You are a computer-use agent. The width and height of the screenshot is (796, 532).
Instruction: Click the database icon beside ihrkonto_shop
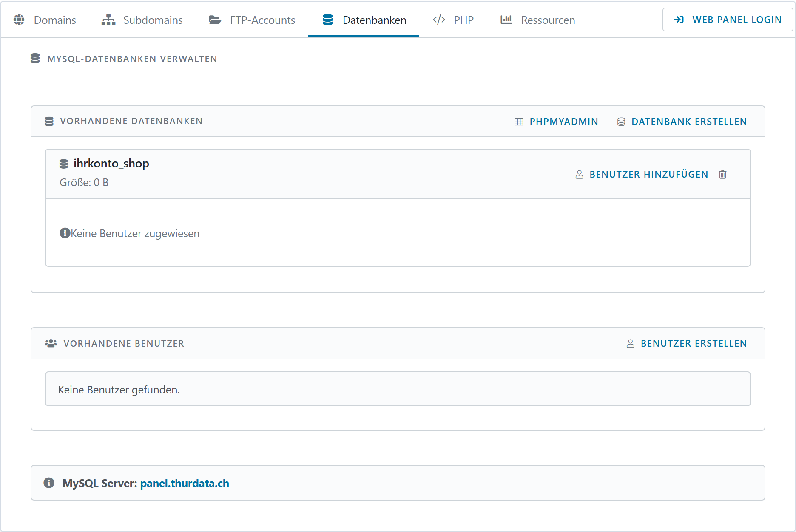pyautogui.click(x=64, y=164)
